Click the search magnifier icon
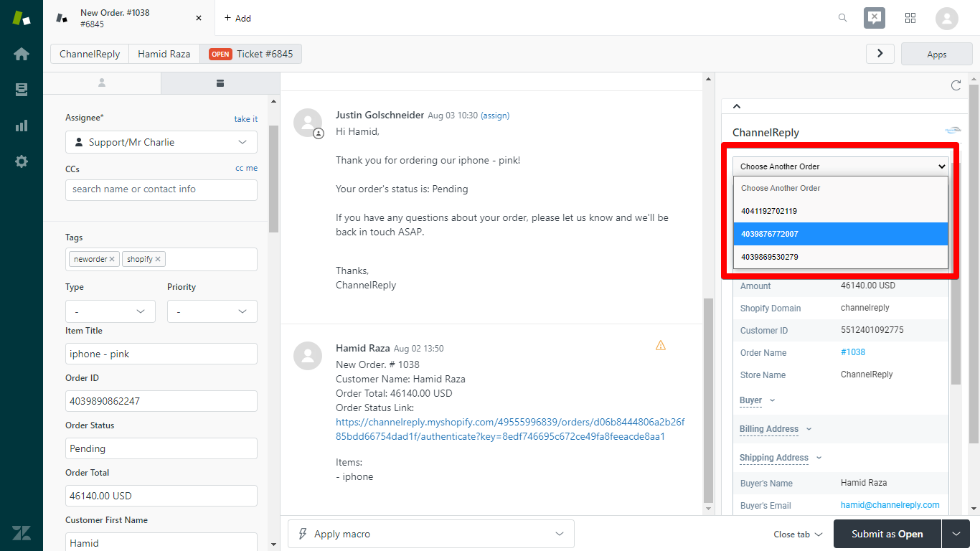This screenshot has width=980, height=551. 843,18
